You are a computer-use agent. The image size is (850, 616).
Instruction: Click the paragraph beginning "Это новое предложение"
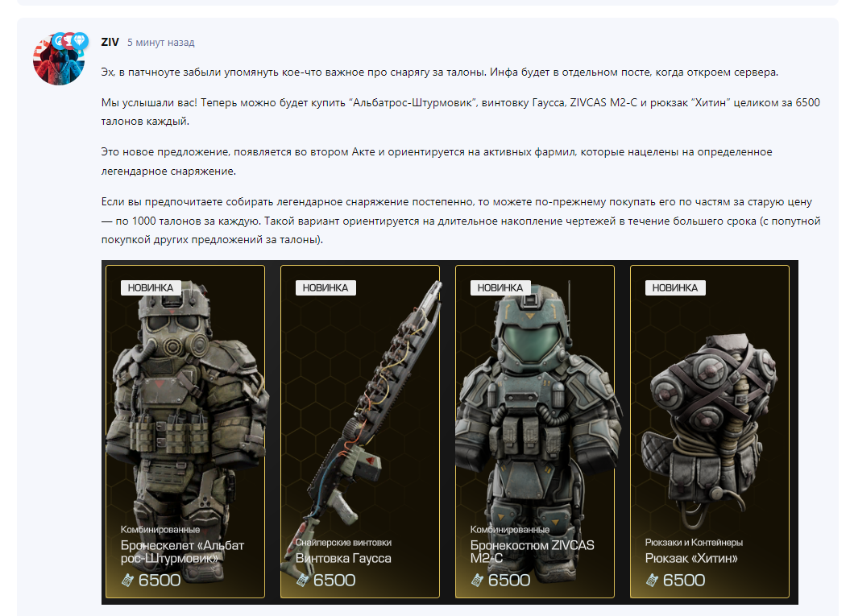tap(437, 162)
